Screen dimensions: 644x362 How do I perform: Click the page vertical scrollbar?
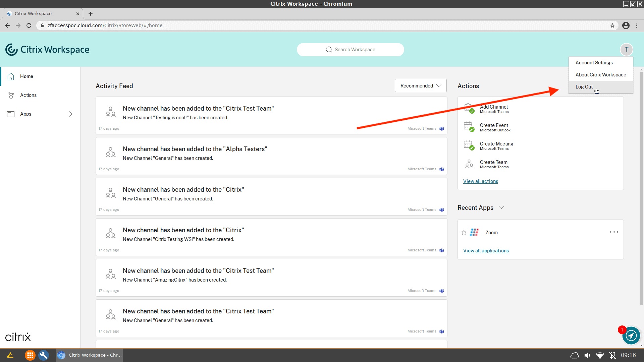click(641, 188)
